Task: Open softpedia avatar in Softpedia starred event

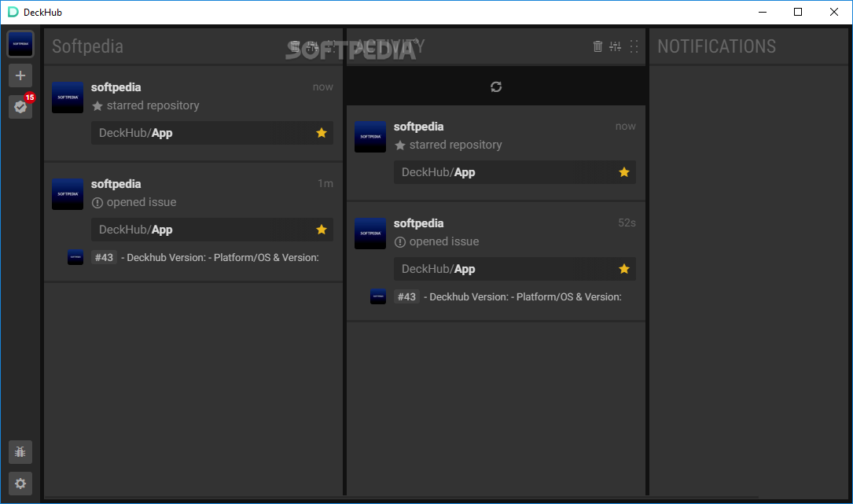Action: click(x=68, y=97)
